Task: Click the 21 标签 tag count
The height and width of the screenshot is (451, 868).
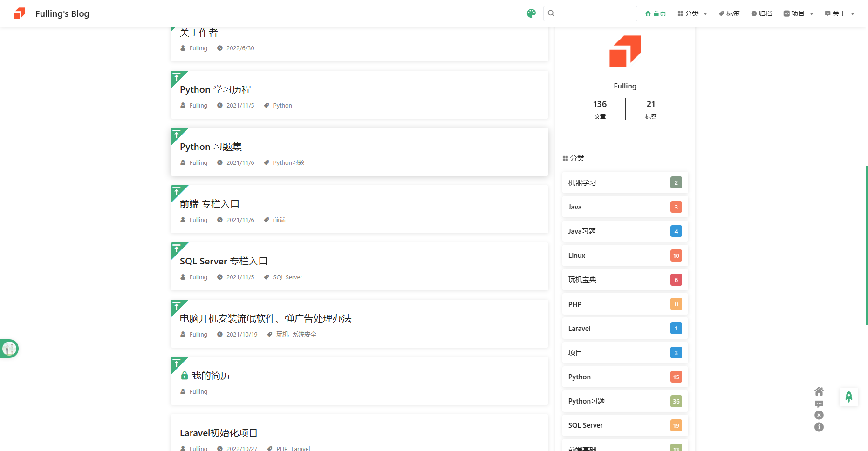Action: [x=651, y=110]
